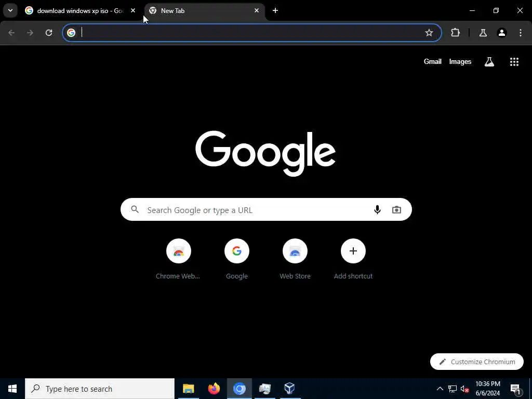Open the Google apps grid
532x399 pixels.
tap(514, 61)
